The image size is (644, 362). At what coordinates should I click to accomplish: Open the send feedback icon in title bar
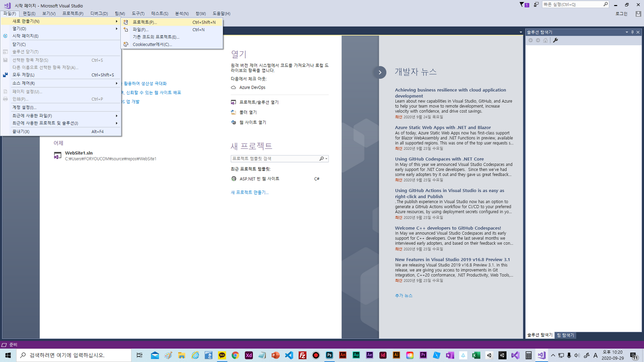[x=536, y=5]
